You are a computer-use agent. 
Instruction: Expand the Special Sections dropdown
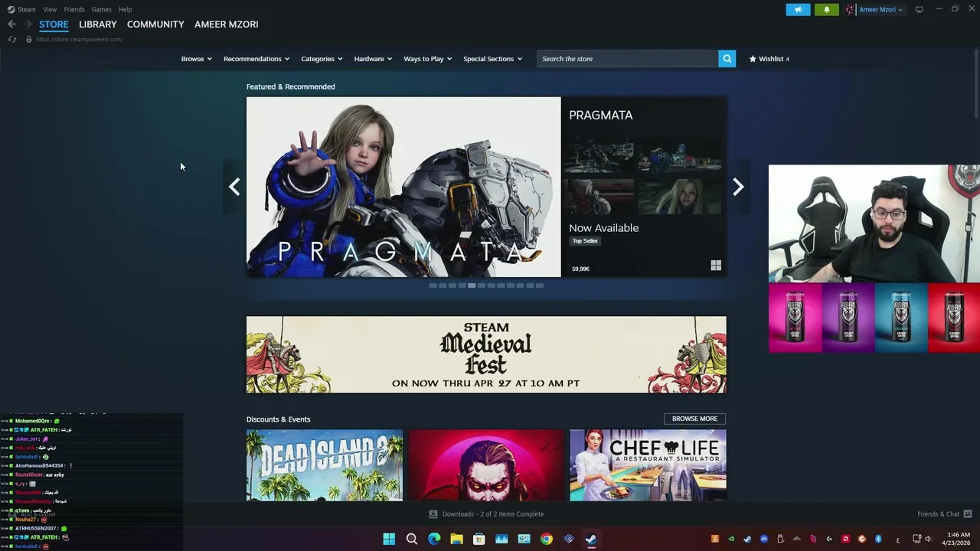point(492,59)
